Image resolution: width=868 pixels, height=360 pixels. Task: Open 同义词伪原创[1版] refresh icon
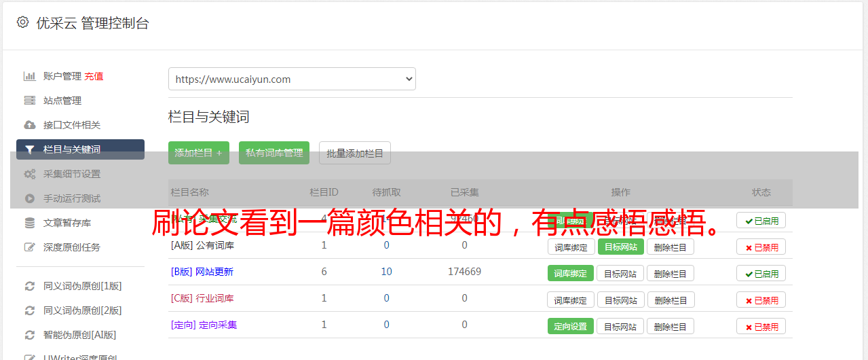[x=30, y=286]
